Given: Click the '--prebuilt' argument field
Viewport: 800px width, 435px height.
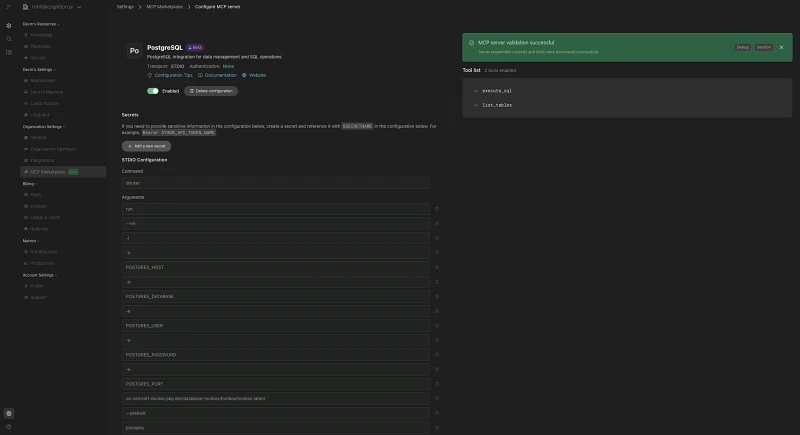Looking at the screenshot, I should 276,413.
